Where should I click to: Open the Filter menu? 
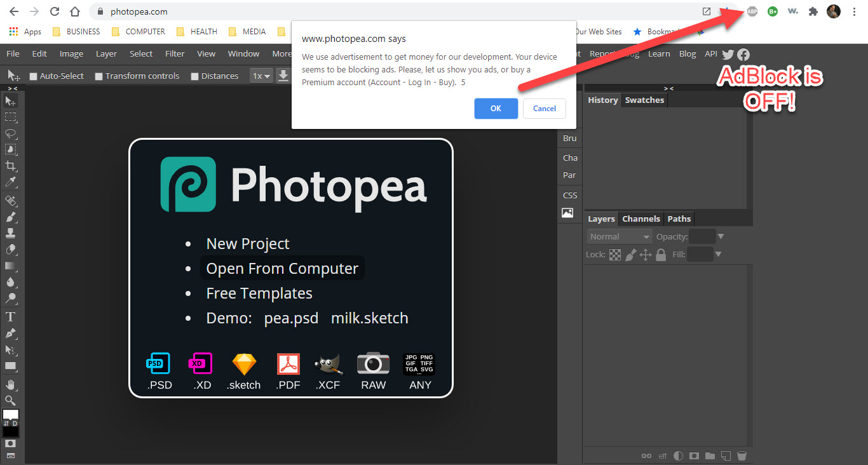(x=174, y=53)
